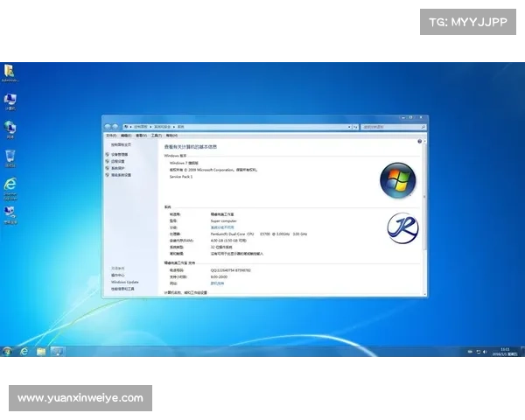
Task: Click the keyboard input indicator in tray
Action: pyautogui.click(x=470, y=352)
